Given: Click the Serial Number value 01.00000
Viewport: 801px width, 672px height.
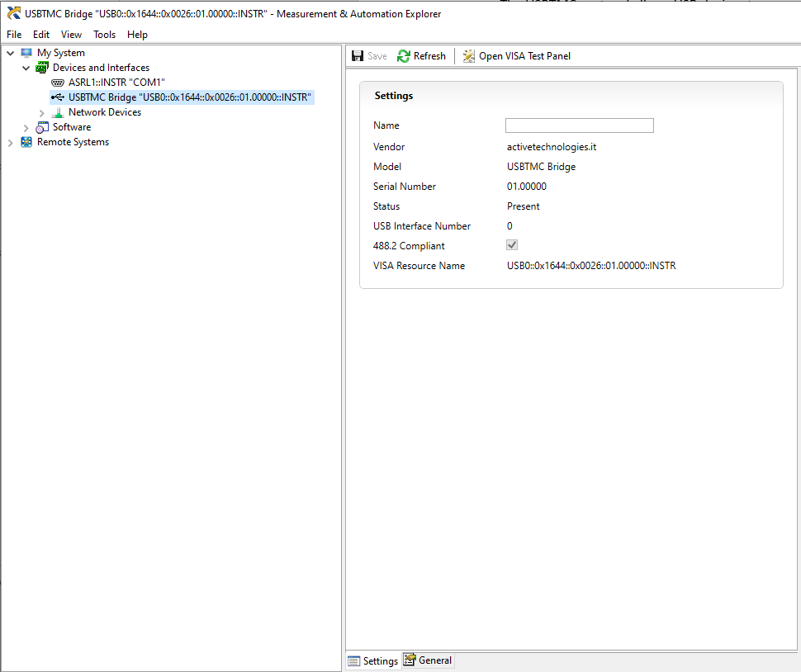Looking at the screenshot, I should pos(527,187).
